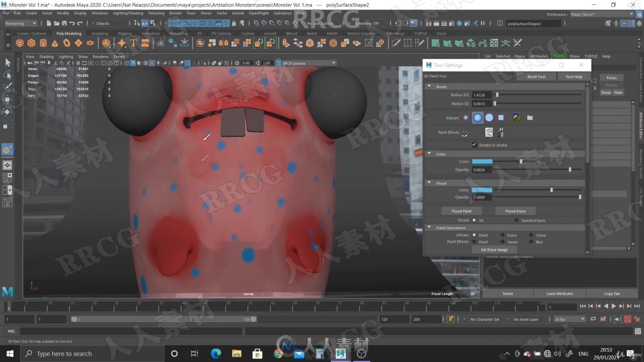The height and width of the screenshot is (362, 644).
Task: Click the Save scene icon
Action: 64,23
